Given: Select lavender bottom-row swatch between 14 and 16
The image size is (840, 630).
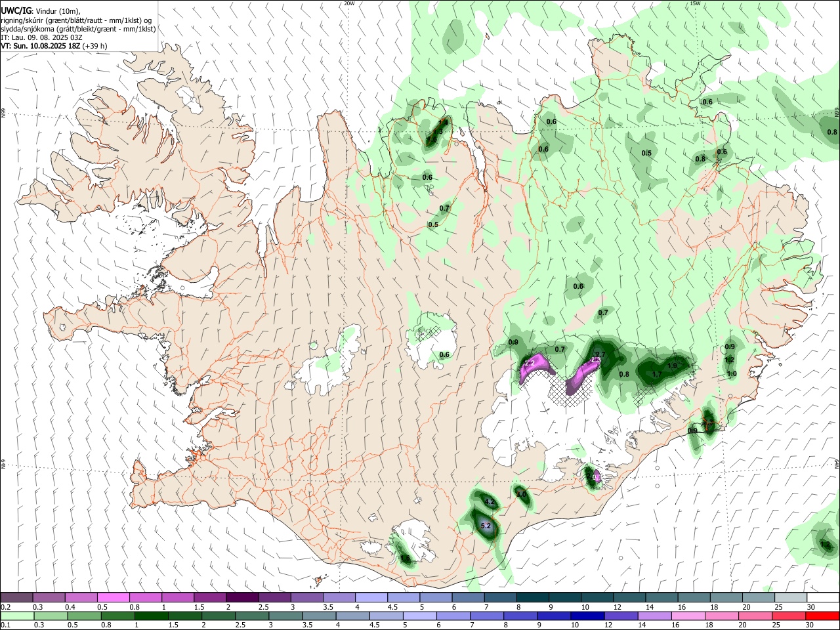Looking at the screenshot, I should tap(654, 616).
